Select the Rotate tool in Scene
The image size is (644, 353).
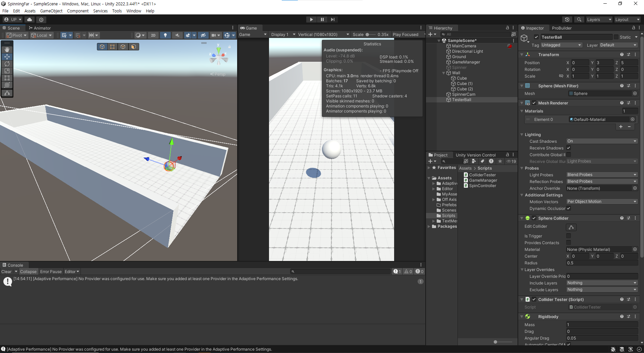[7, 64]
